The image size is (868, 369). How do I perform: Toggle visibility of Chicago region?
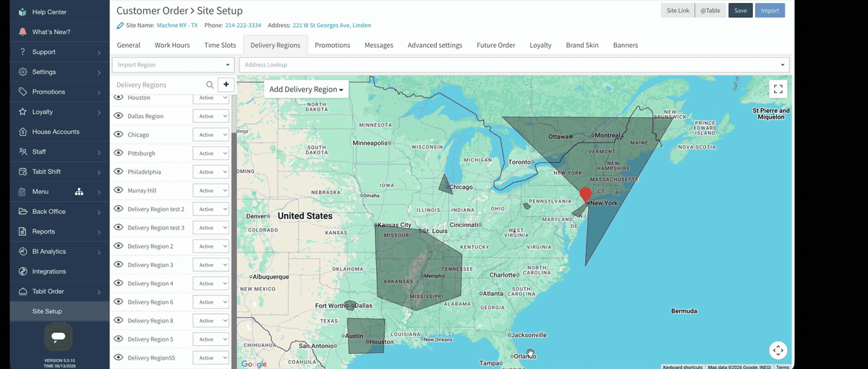pos(119,135)
